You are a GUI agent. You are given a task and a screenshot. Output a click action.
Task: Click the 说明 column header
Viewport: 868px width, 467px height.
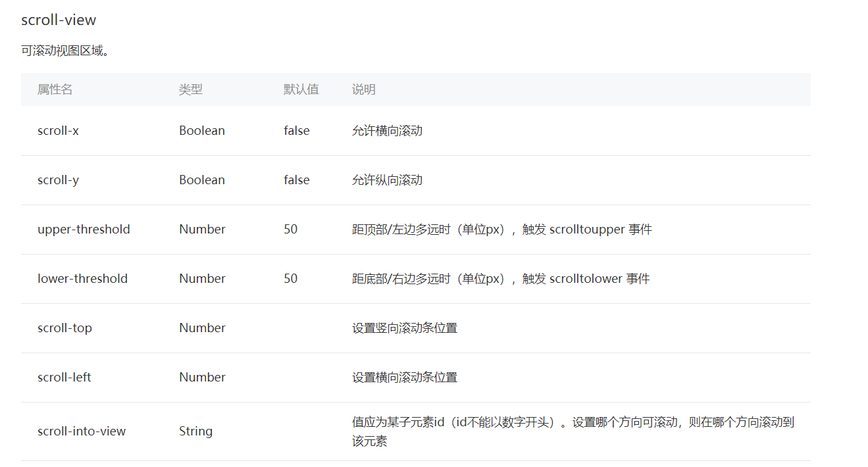coord(364,89)
